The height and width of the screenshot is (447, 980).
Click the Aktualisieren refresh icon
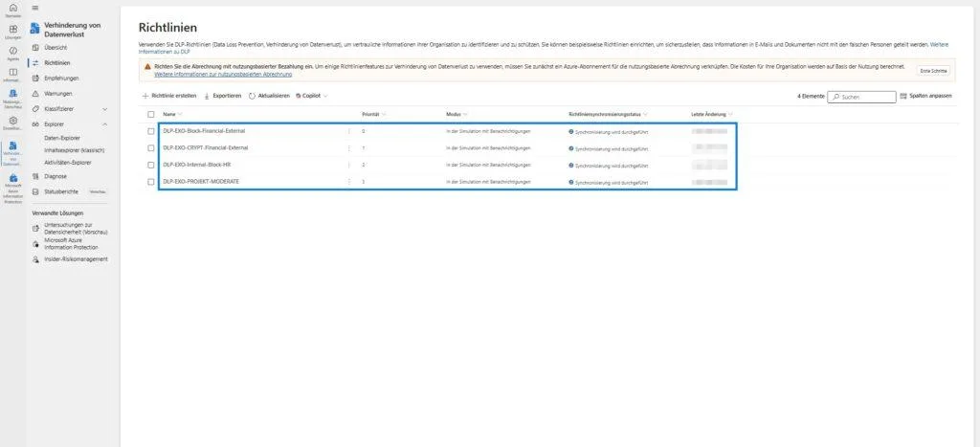pos(252,97)
